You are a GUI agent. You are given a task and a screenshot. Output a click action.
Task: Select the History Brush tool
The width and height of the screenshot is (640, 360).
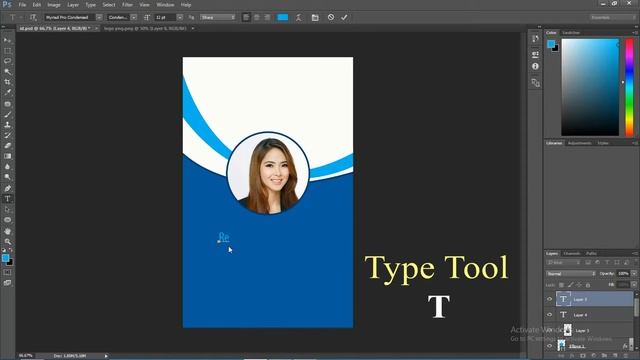[7, 135]
